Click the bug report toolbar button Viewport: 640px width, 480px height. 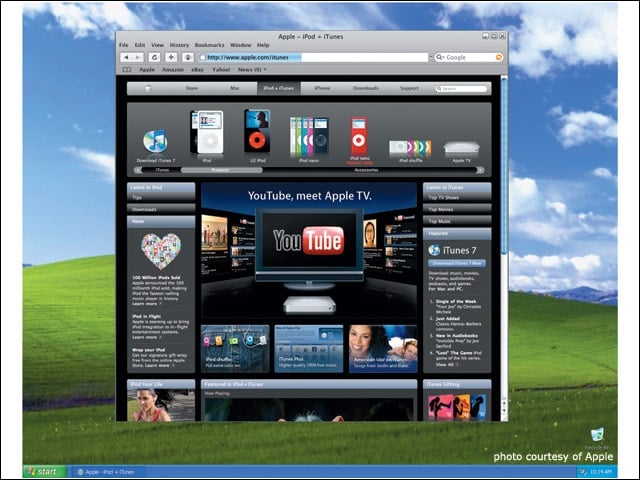188,58
